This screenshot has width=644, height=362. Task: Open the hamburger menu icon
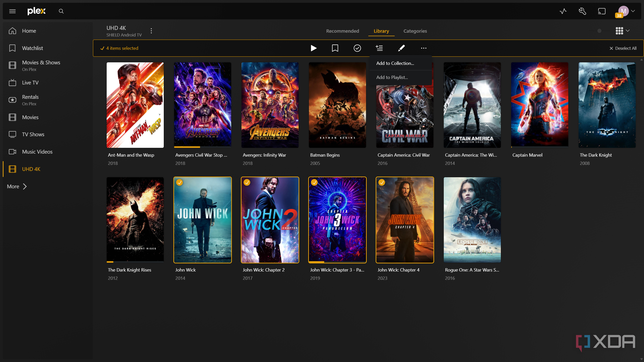[x=12, y=11]
